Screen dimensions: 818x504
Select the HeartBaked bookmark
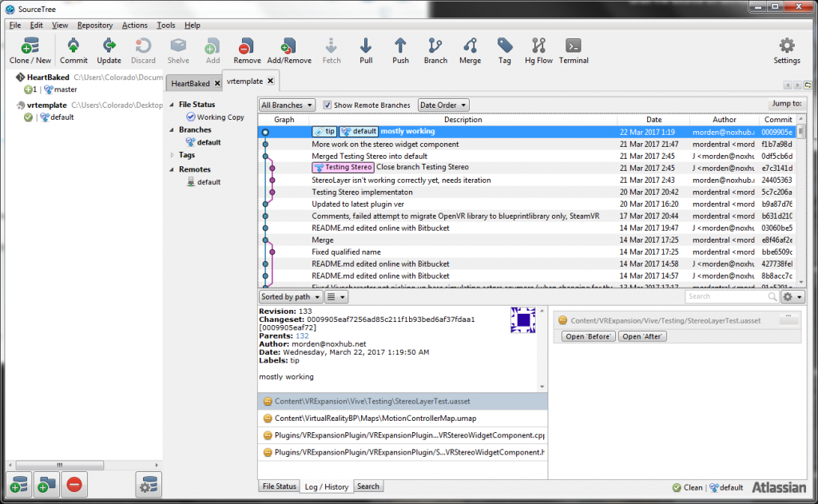point(48,77)
